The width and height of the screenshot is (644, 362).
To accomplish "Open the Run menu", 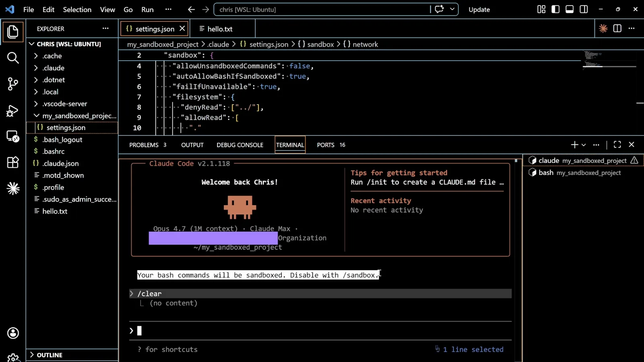I will point(147,9).
